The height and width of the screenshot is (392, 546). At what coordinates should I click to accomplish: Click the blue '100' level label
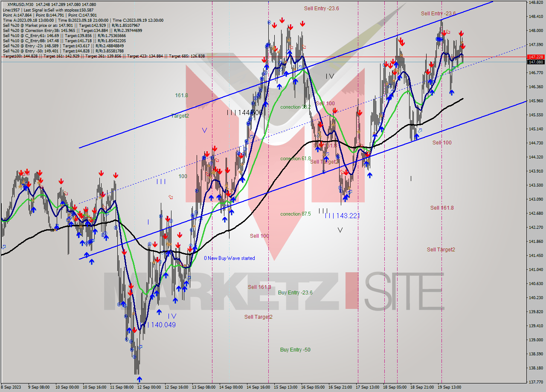[x=183, y=176]
